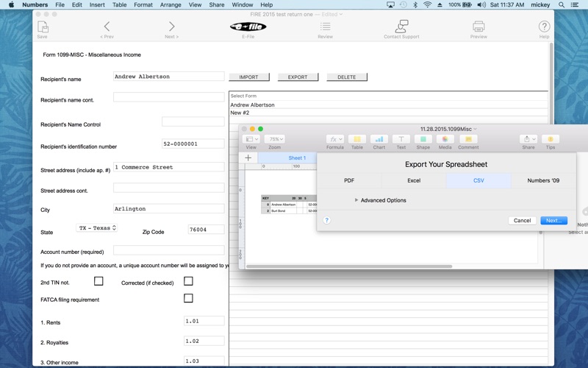Add a new sheet with plus button
Image resolution: width=588 pixels, height=368 pixels.
pyautogui.click(x=248, y=158)
